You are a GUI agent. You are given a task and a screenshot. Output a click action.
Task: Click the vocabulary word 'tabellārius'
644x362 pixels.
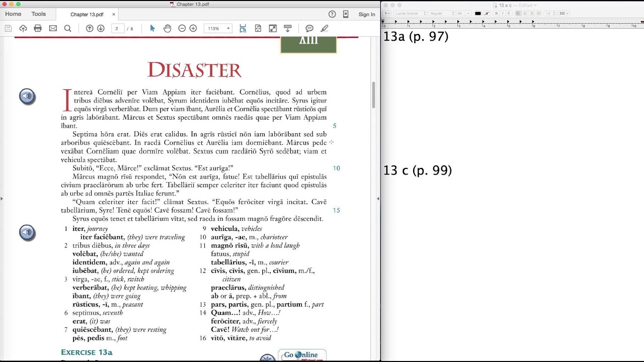click(228, 262)
